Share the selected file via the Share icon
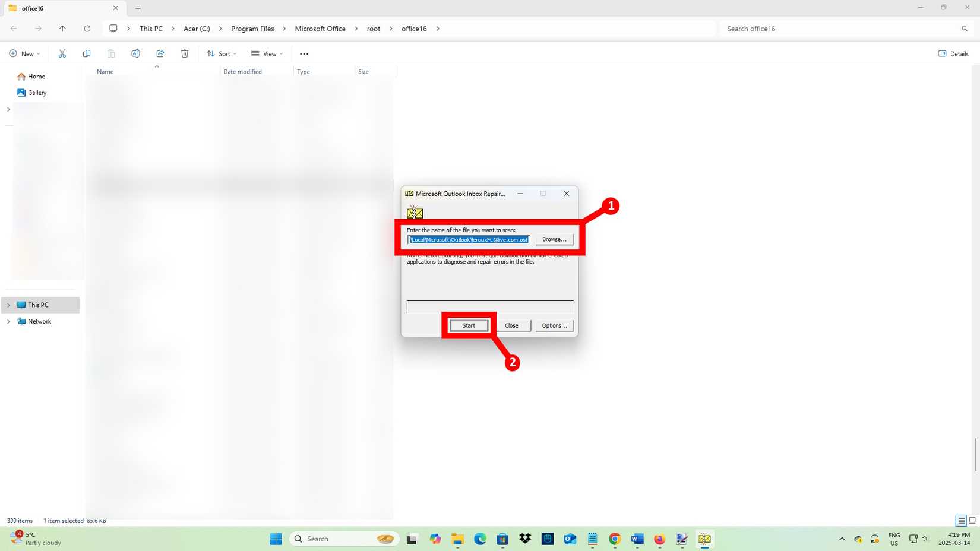The width and height of the screenshot is (980, 551). click(x=160, y=53)
